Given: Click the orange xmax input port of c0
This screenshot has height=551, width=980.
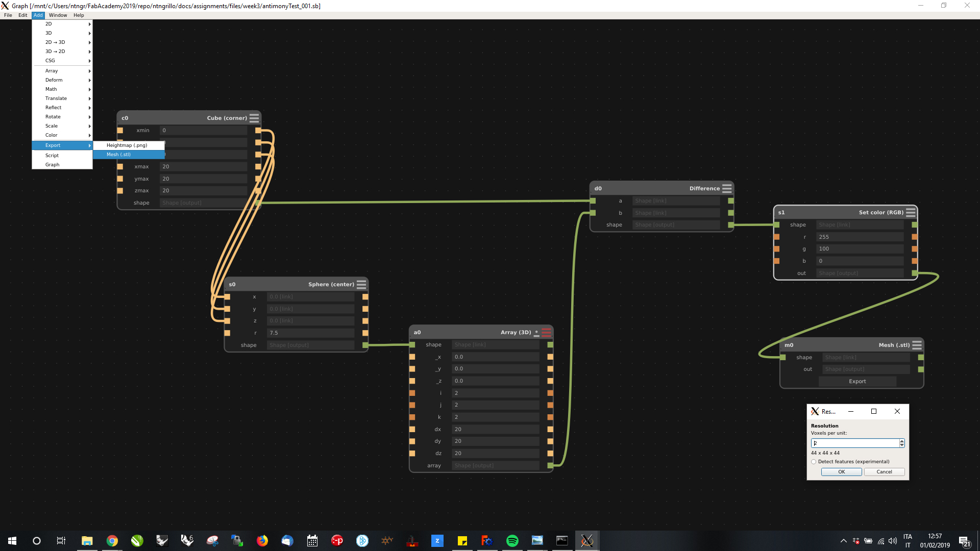Looking at the screenshot, I should 120,167.
